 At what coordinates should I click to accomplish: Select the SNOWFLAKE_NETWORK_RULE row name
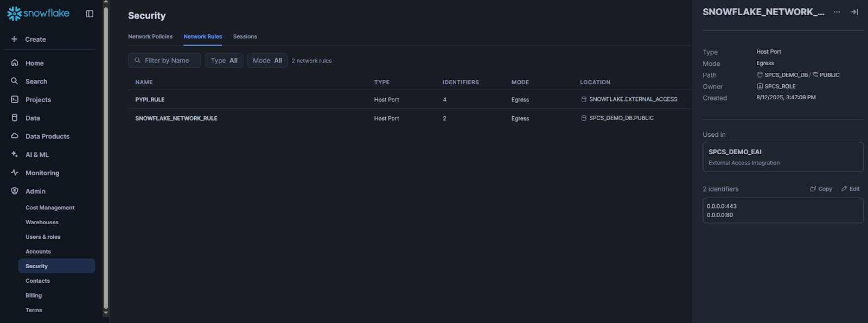176,118
